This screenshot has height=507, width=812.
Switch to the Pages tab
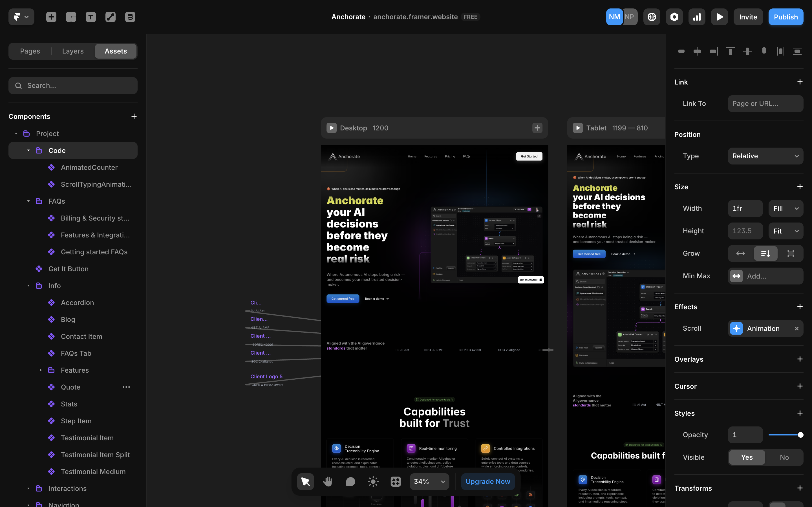coord(30,51)
